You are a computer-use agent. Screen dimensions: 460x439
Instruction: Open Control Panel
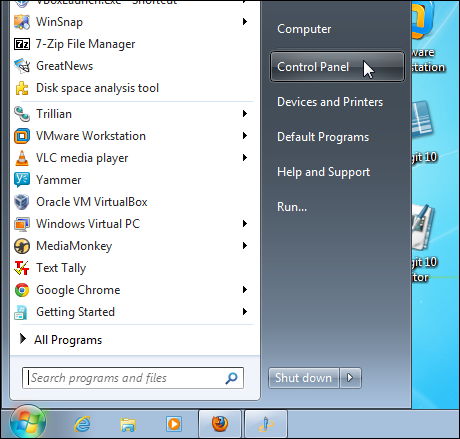337,66
